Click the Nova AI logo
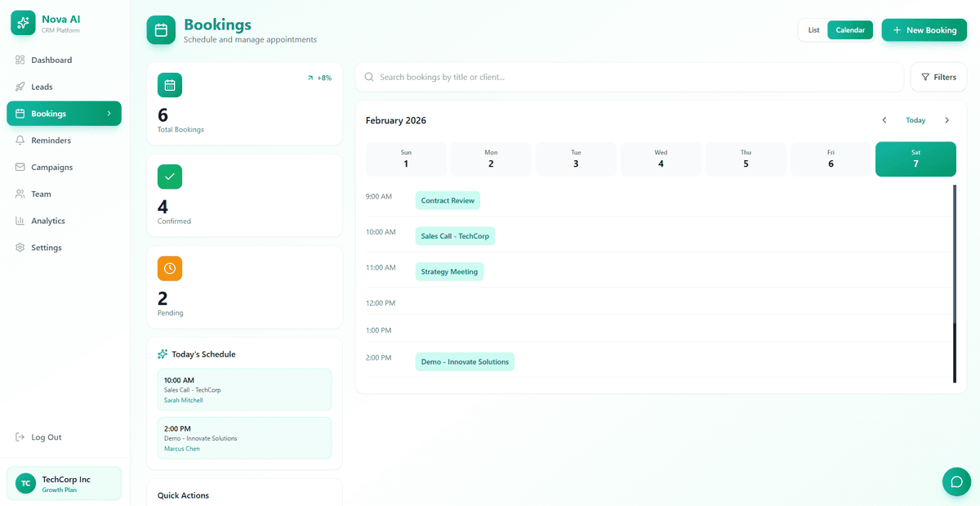 [22, 22]
